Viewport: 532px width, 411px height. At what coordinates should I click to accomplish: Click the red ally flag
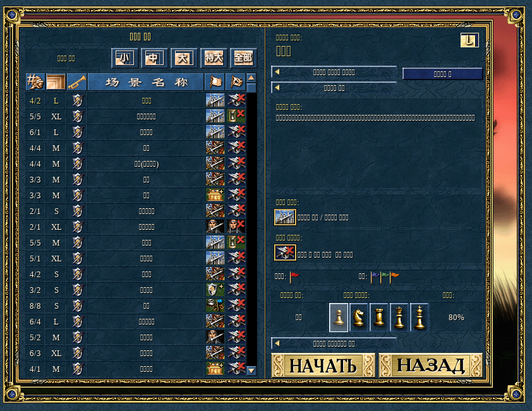click(294, 277)
